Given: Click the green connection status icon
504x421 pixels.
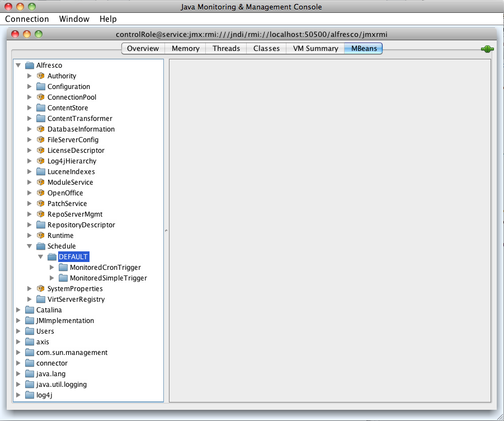Looking at the screenshot, I should coord(487,49).
